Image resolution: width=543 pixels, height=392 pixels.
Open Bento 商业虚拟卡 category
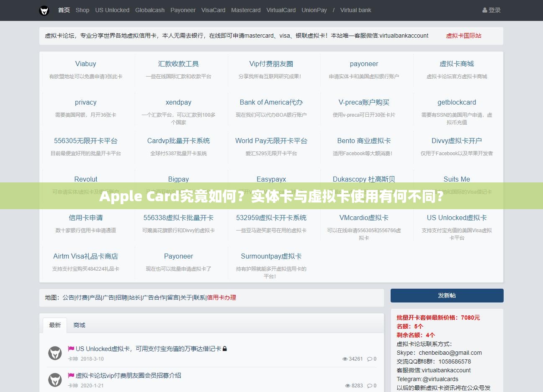point(364,141)
